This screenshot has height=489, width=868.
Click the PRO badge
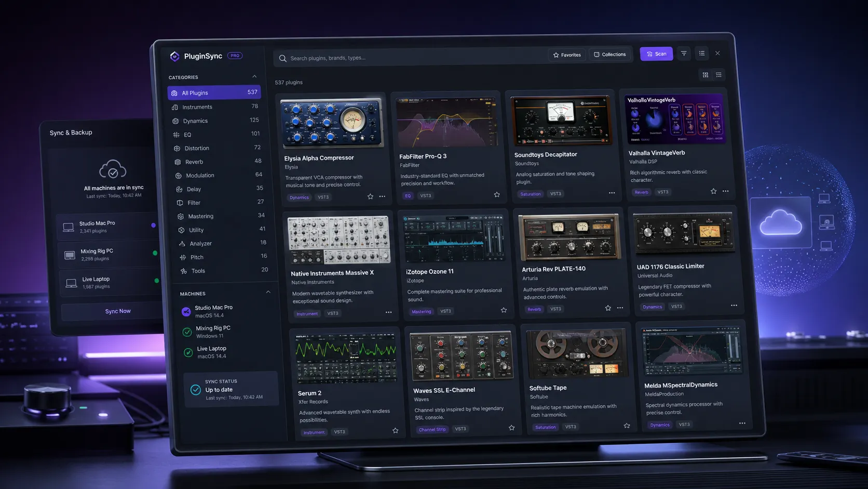tap(235, 56)
